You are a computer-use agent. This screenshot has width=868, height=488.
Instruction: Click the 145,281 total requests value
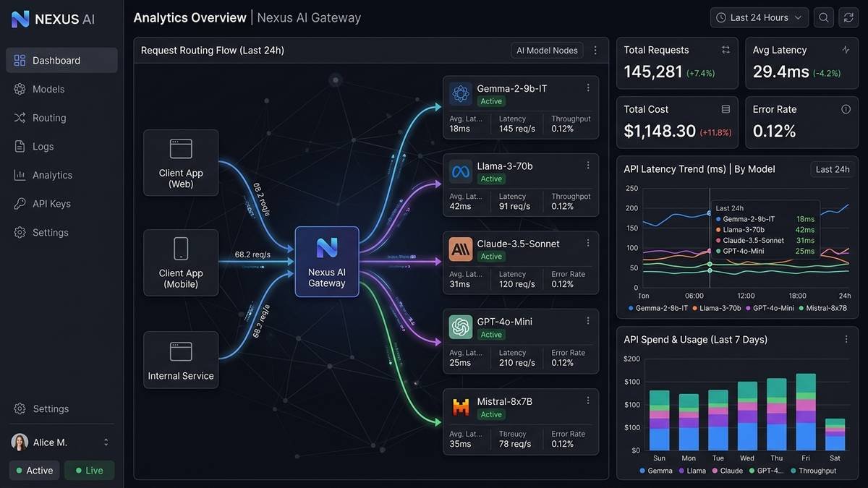(x=653, y=72)
